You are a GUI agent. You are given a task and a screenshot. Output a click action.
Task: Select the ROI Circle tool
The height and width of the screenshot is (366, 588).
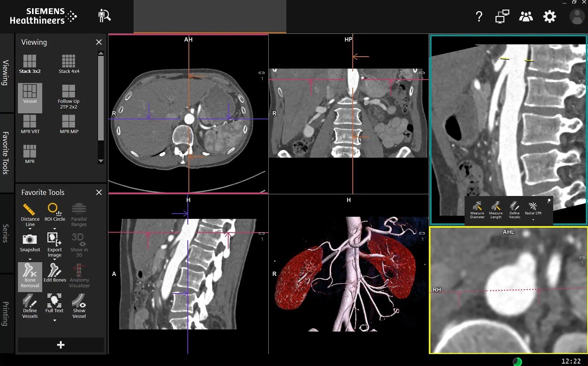coord(54,213)
